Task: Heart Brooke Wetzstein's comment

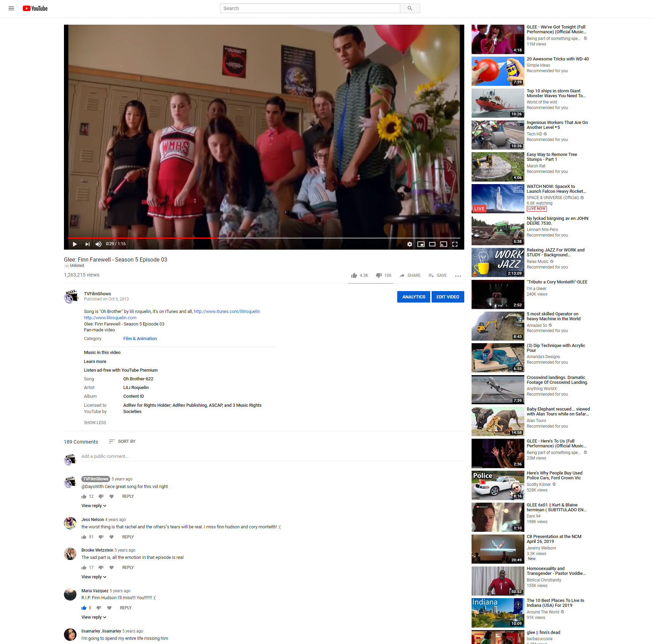Action: point(112,568)
